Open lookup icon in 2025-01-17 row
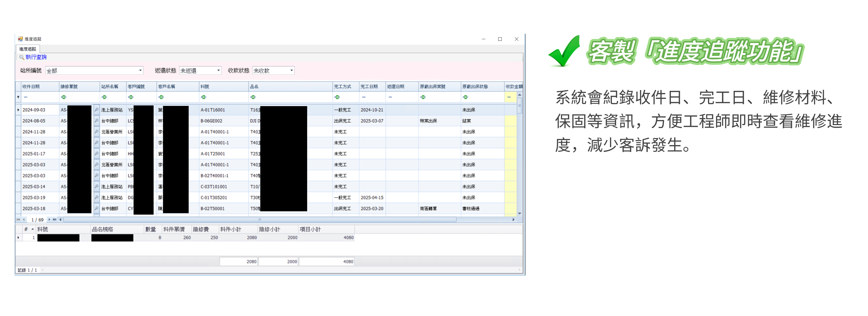Viewport: 868px width, 316px height. [96, 154]
